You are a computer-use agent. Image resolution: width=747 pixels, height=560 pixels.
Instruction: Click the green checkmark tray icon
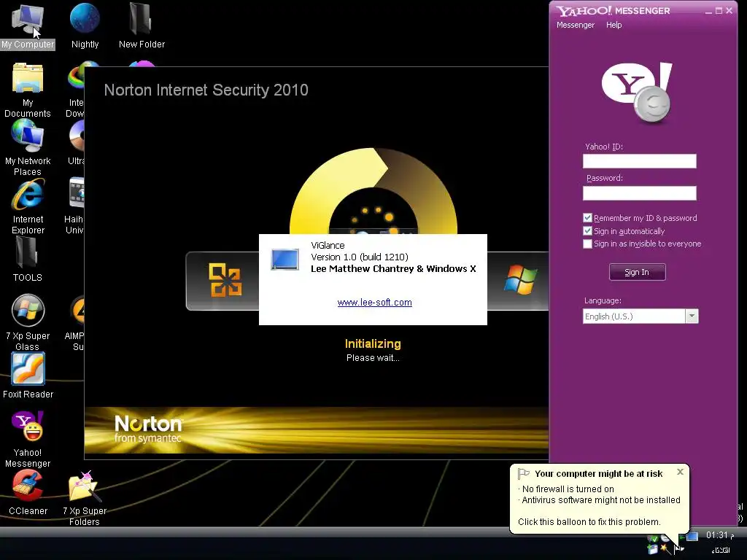coord(654,539)
